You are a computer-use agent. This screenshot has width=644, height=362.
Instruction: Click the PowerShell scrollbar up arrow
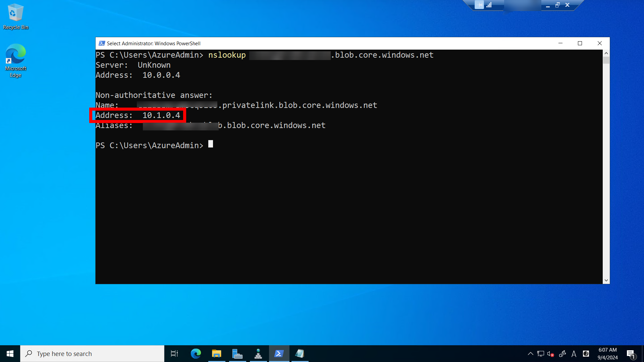pyautogui.click(x=606, y=53)
